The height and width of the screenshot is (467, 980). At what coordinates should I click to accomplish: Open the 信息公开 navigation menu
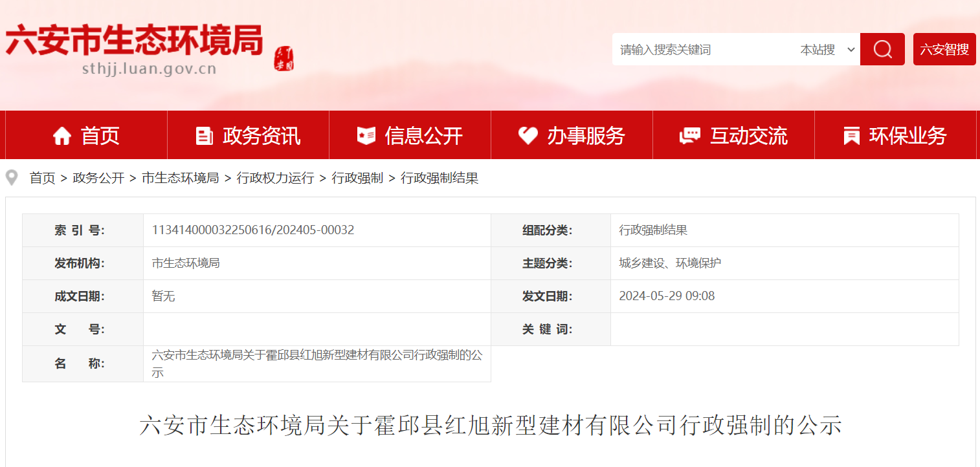click(x=410, y=135)
